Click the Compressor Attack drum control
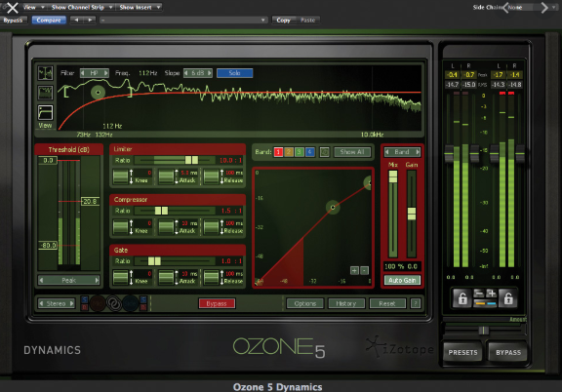 [x=166, y=227]
